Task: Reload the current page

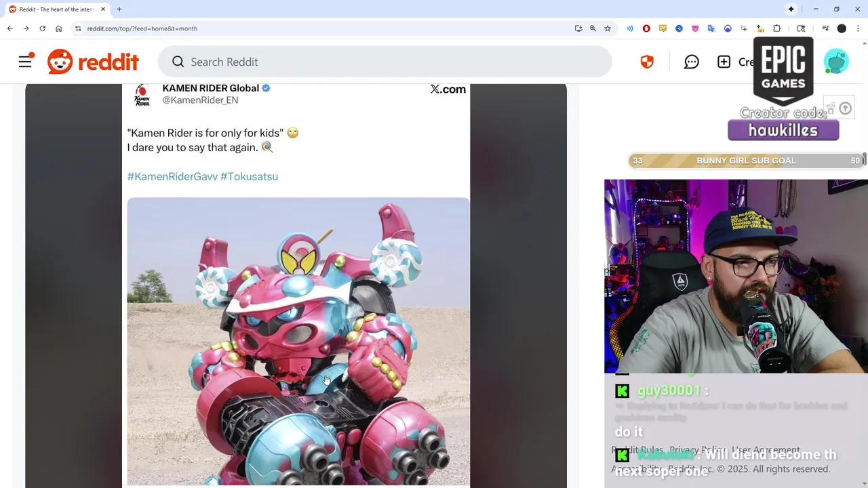Action: [x=42, y=28]
